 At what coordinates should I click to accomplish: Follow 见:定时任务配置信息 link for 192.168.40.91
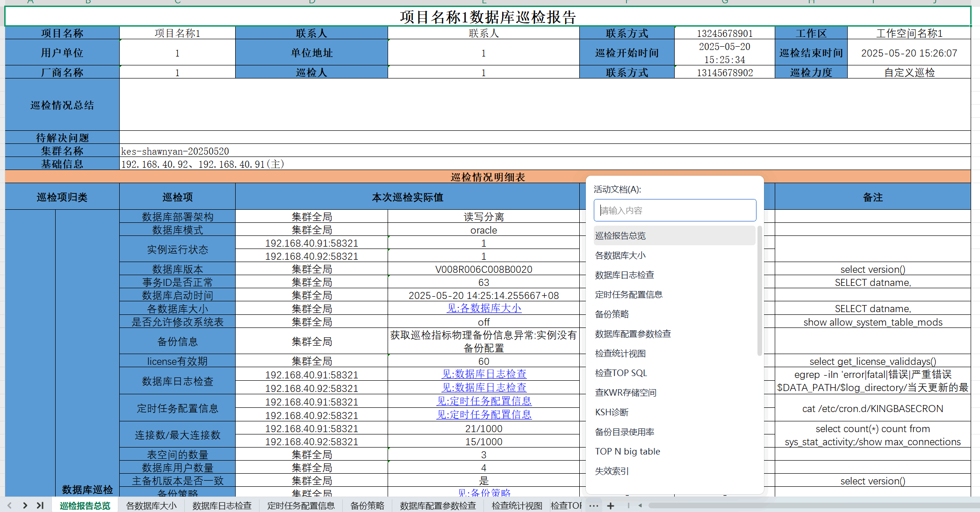[483, 401]
